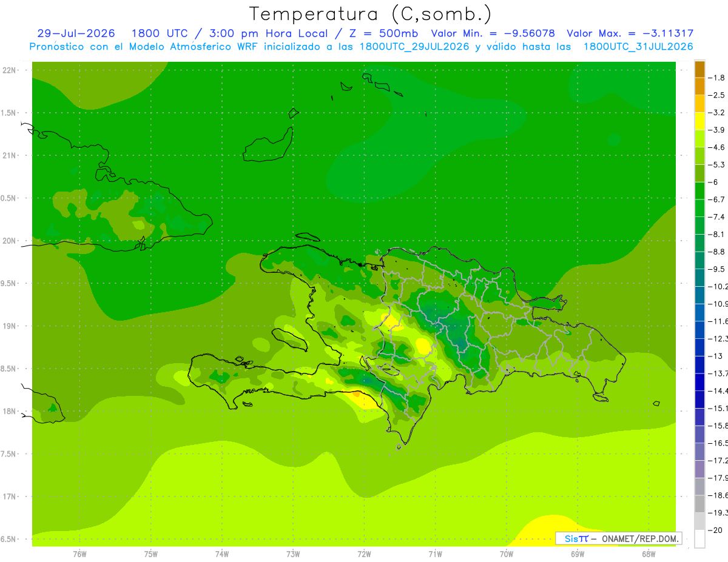Screen dimensions: 728x562
Task: Click the "-4.6" colorbar value
Action: click(x=717, y=147)
